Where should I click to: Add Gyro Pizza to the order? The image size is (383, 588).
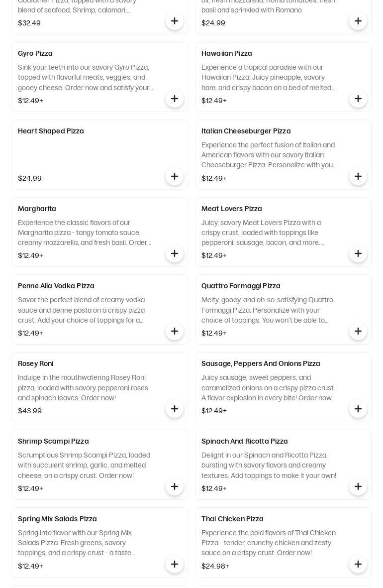[175, 99]
